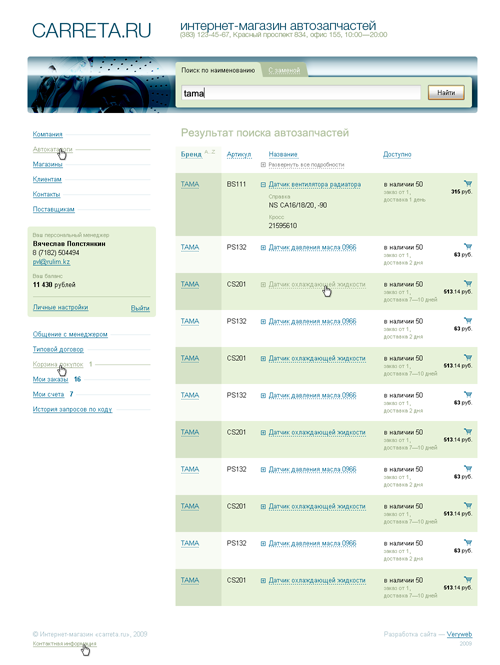Collapse details of the BS111 row
This screenshot has width=500, height=665.
pyautogui.click(x=263, y=184)
